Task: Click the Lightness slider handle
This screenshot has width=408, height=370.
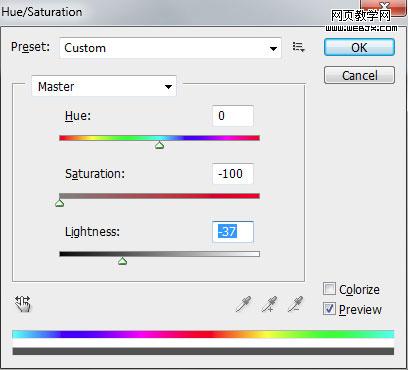Action: [123, 261]
